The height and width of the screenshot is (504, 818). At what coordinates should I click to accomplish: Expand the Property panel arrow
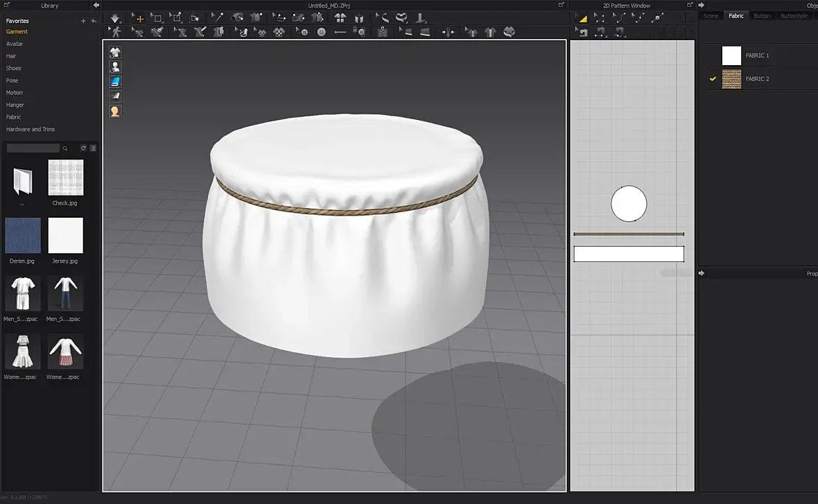(702, 274)
